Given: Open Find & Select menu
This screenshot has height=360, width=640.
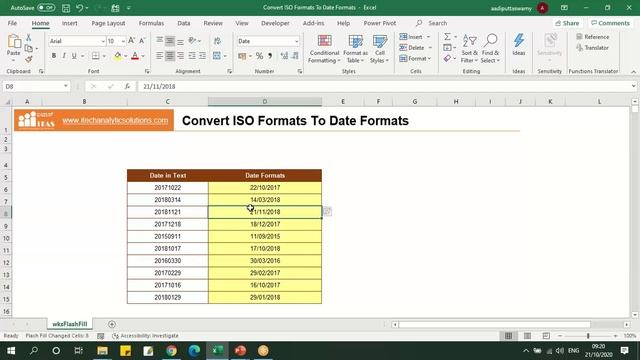Looking at the screenshot, I should tap(490, 49).
